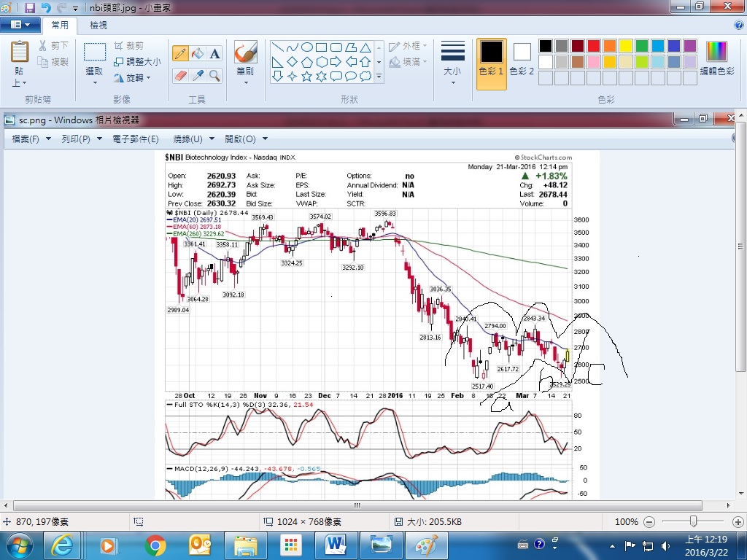The width and height of the screenshot is (747, 560).
Task: Click the rectangular Select tool icon
Action: click(x=94, y=52)
